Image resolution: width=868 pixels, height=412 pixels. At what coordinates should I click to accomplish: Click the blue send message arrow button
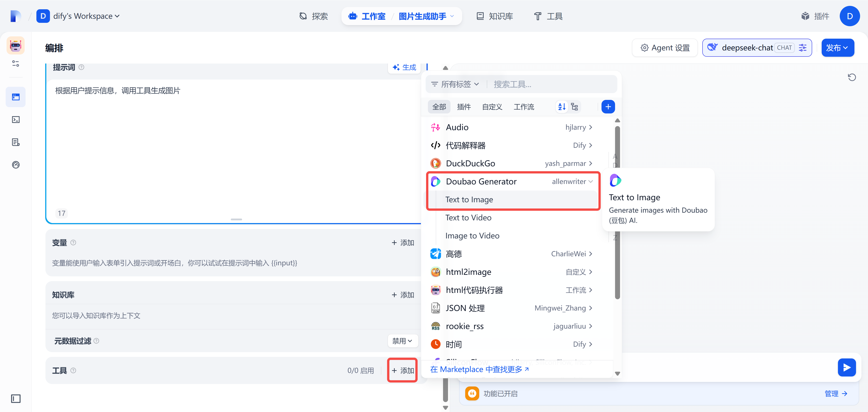pyautogui.click(x=847, y=367)
